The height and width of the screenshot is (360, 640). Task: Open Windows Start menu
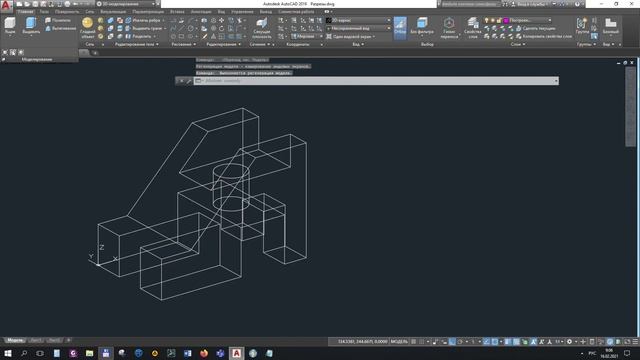8,353
